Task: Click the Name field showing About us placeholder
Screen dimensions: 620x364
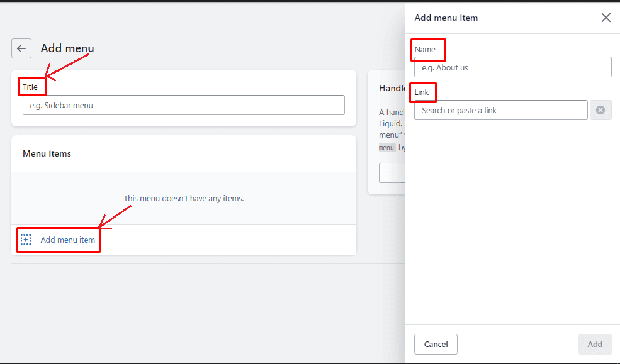Action: click(x=512, y=67)
